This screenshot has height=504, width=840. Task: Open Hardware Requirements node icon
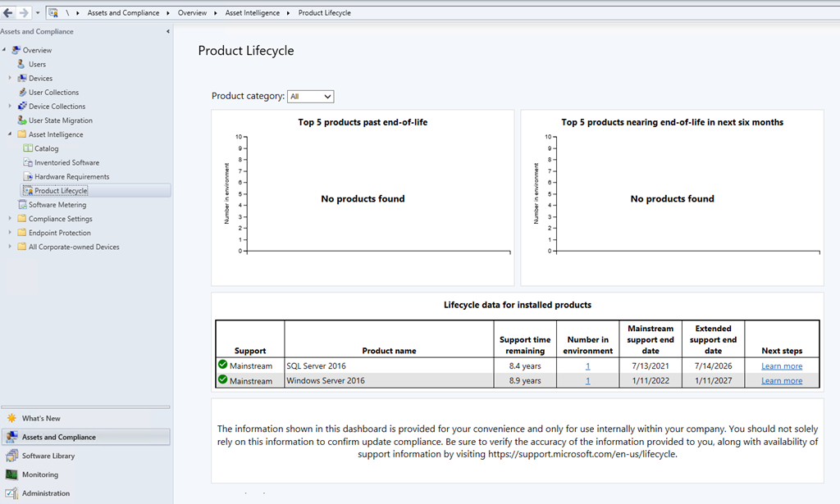pyautogui.click(x=28, y=176)
